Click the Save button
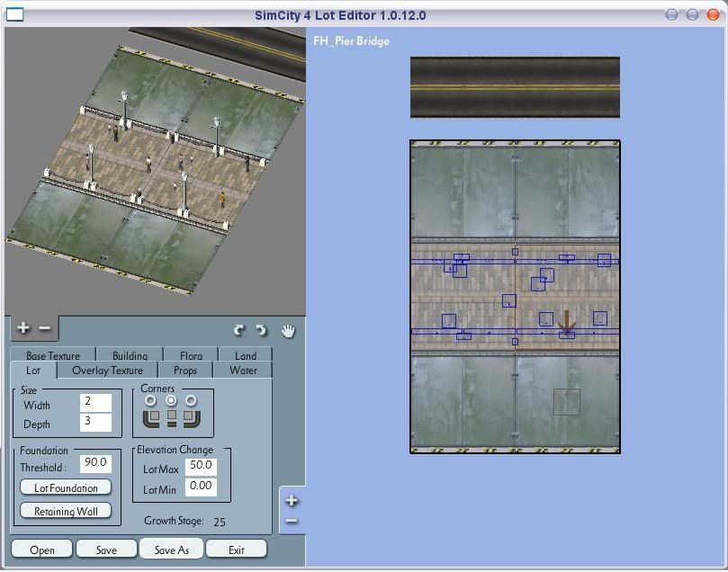The width and height of the screenshot is (728, 572). point(106,550)
